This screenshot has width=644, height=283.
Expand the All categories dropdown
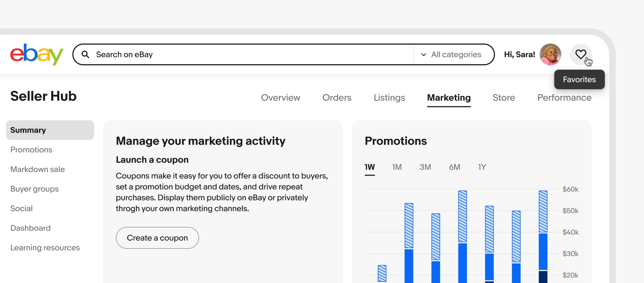455,54
